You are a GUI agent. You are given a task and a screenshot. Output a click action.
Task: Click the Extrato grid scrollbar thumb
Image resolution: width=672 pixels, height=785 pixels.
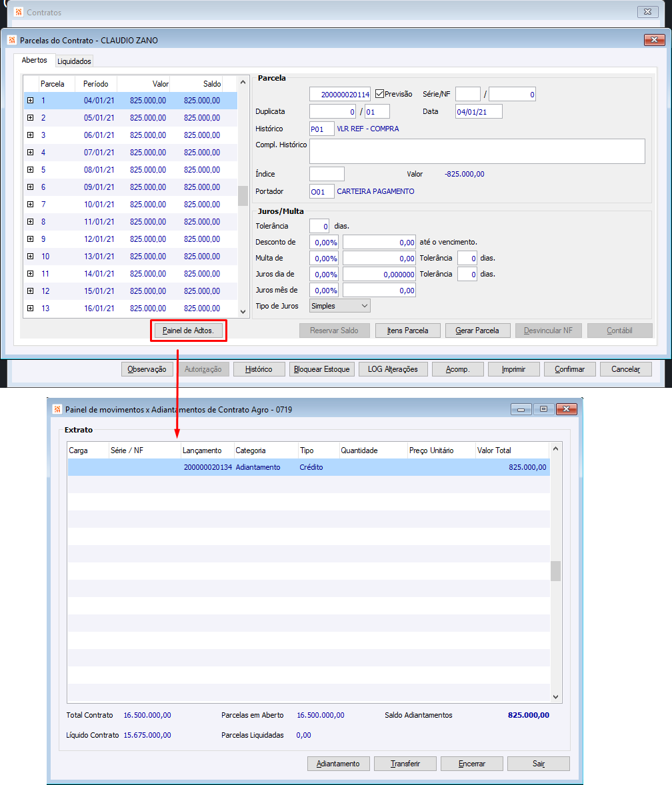point(555,570)
